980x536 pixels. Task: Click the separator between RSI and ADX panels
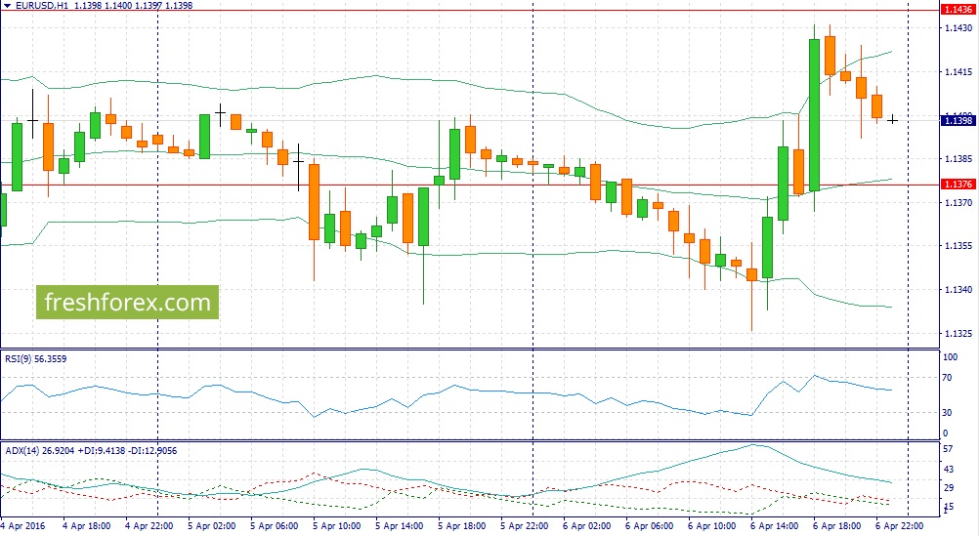pyautogui.click(x=469, y=440)
